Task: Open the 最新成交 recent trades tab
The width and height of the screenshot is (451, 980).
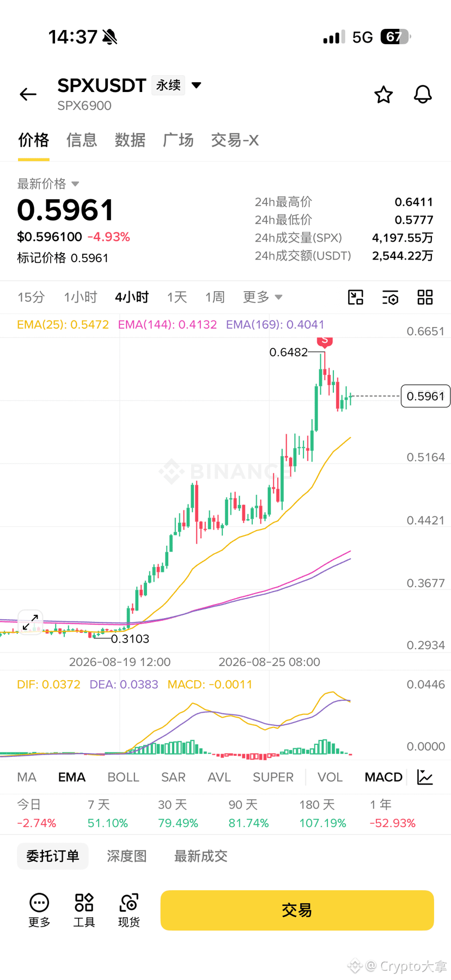Action: click(201, 856)
